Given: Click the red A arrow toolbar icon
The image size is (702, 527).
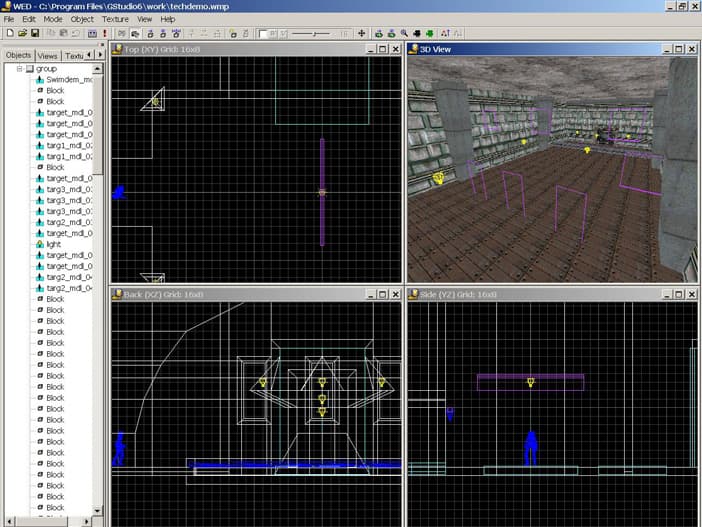Looking at the screenshot, I should (x=445, y=33).
